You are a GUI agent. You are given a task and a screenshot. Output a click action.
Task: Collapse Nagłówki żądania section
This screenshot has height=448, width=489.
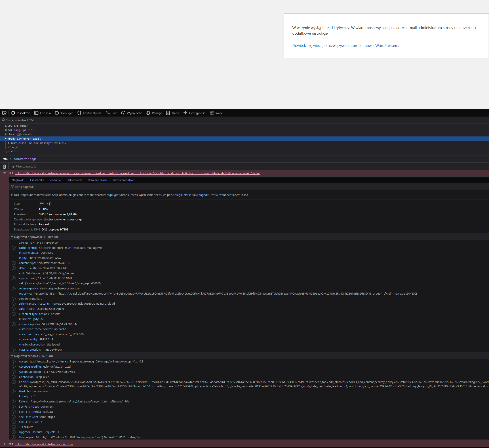coord(12,356)
